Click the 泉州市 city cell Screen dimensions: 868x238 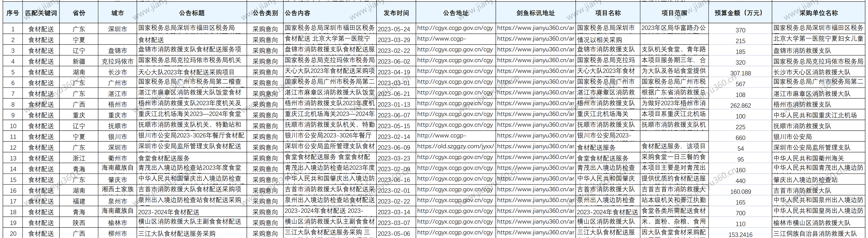point(118,201)
